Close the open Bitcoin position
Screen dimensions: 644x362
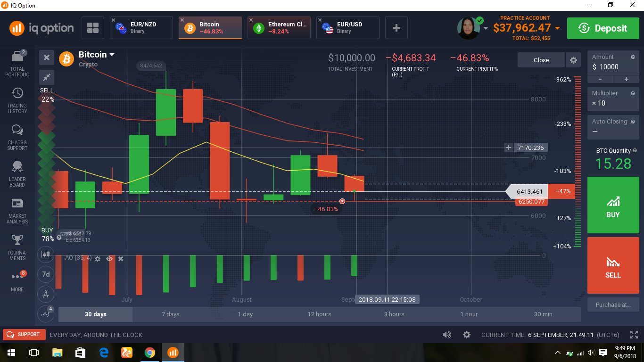[541, 60]
